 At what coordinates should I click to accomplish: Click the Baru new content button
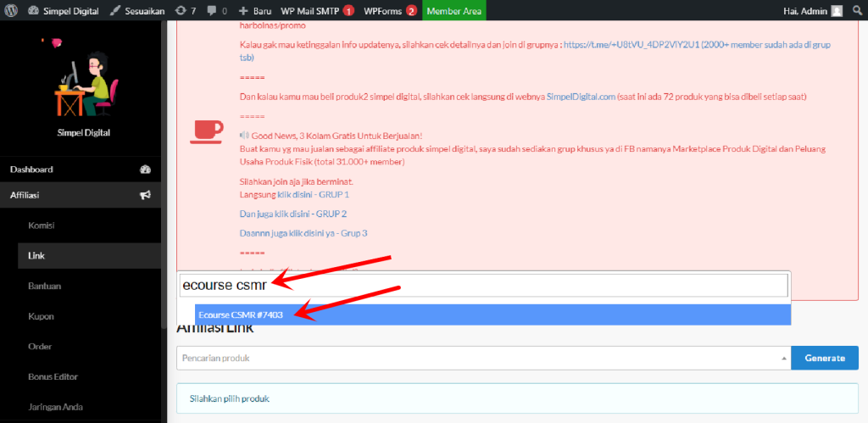255,10
